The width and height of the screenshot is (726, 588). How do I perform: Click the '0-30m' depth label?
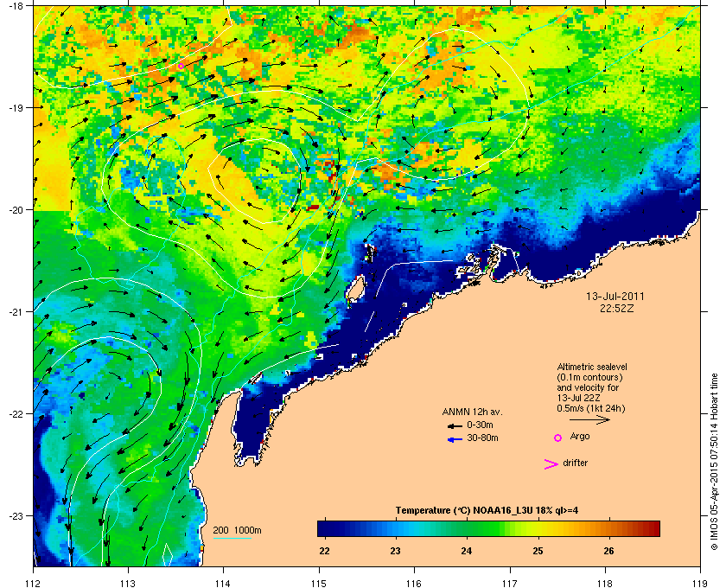pos(481,425)
